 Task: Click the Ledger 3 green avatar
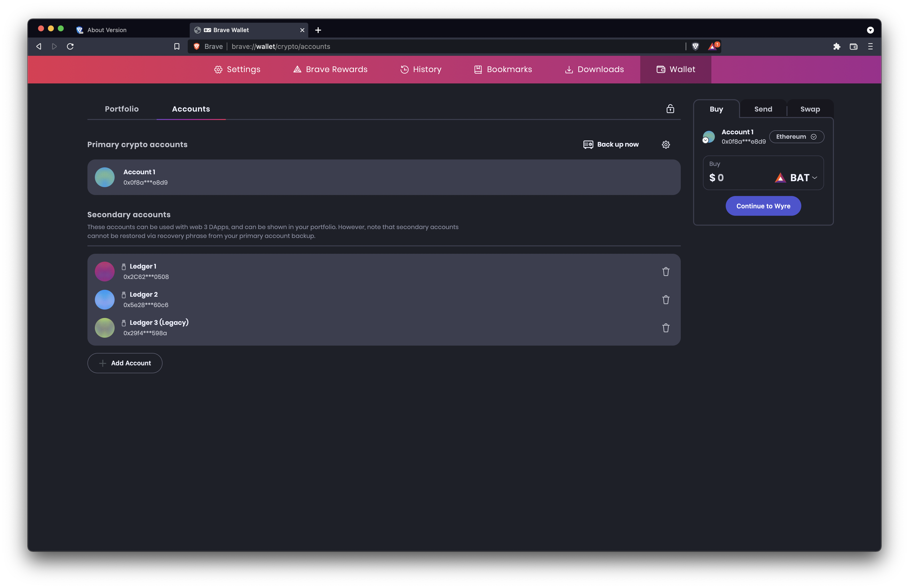pos(105,328)
